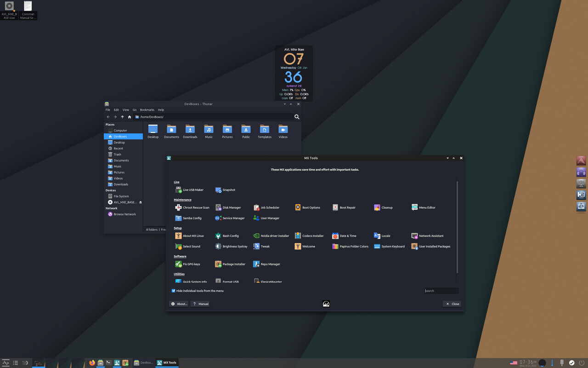
Task: Open Disk Manager tool
Action: (228, 207)
